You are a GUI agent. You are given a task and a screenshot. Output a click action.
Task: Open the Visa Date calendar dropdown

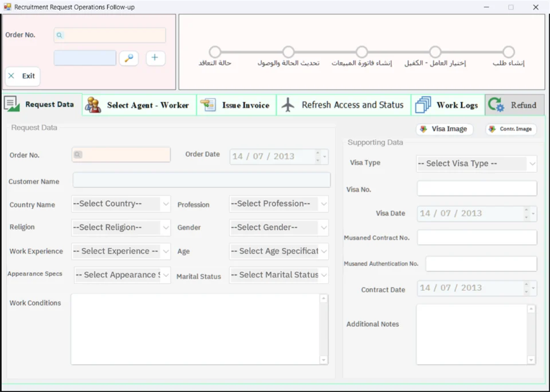[x=533, y=213]
